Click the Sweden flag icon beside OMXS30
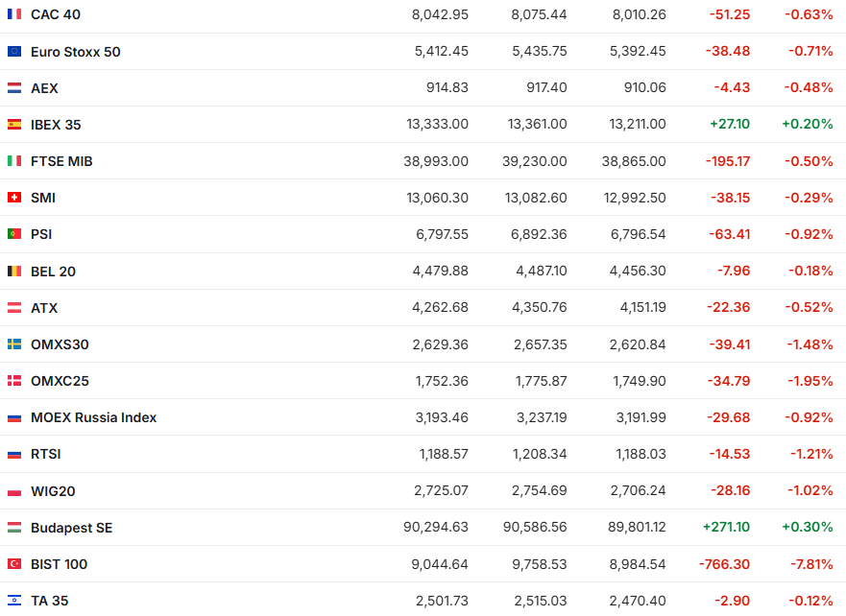 [14, 344]
